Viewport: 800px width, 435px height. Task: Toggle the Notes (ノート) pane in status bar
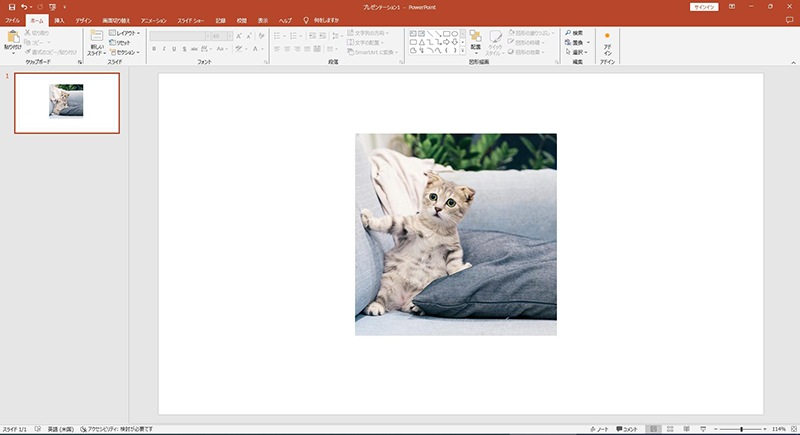click(600, 428)
